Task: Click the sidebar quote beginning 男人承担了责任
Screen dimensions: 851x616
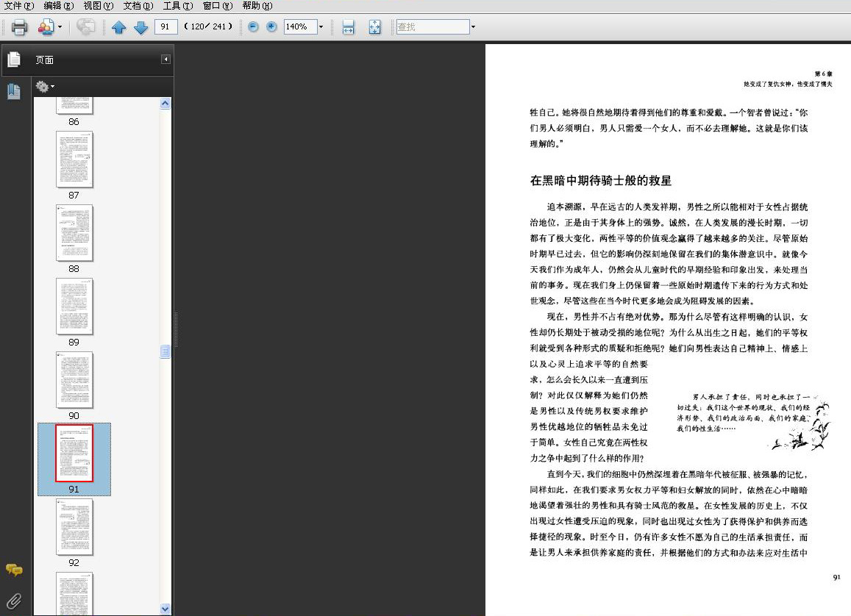Action: click(744, 412)
